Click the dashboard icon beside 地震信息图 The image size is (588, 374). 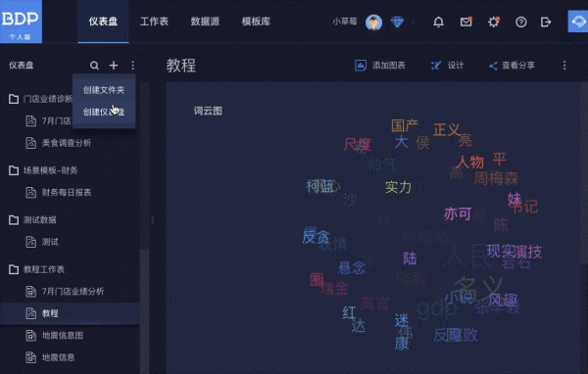coord(30,336)
